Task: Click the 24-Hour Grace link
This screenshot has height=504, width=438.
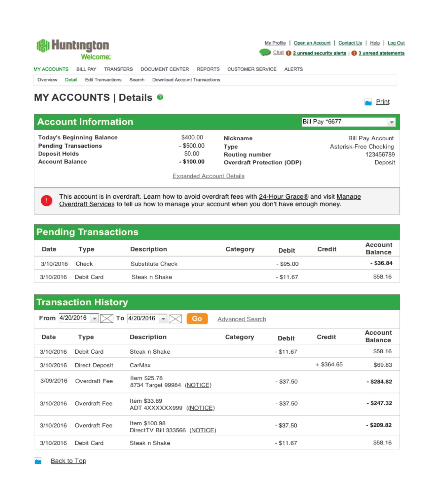Action: point(283,196)
